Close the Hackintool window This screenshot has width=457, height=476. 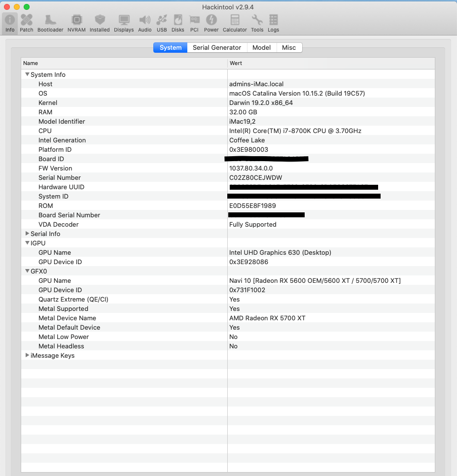(x=7, y=7)
